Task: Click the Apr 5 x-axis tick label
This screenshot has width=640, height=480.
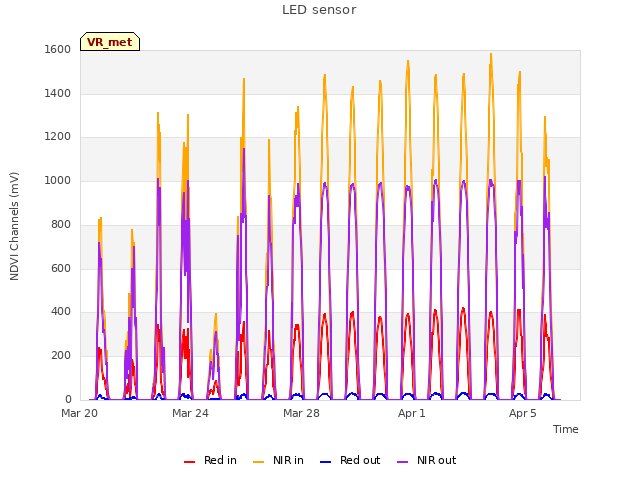Action: [x=522, y=413]
